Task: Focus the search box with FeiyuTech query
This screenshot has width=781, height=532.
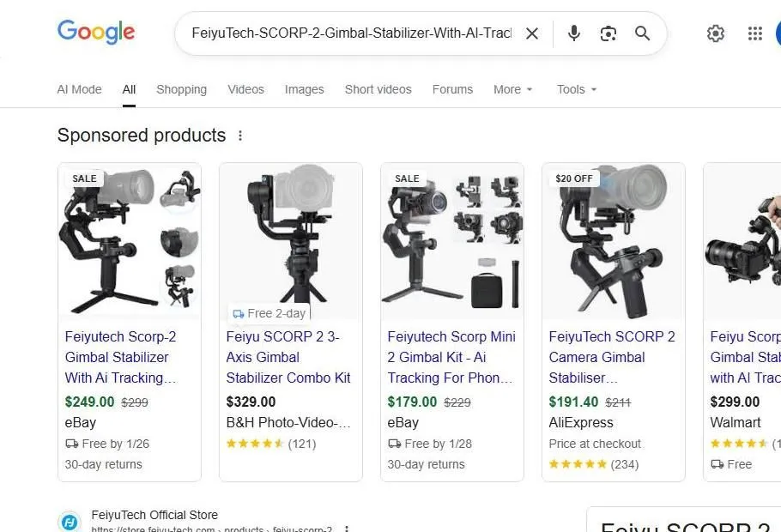Action: coord(352,33)
